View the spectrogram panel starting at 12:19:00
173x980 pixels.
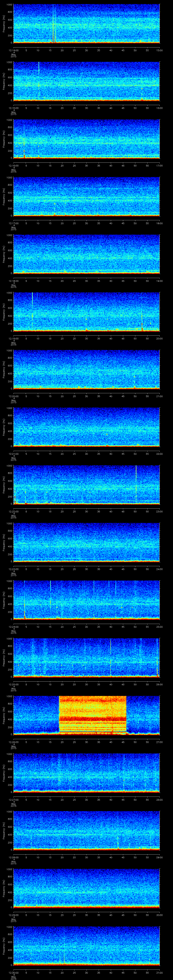[x=87, y=312]
